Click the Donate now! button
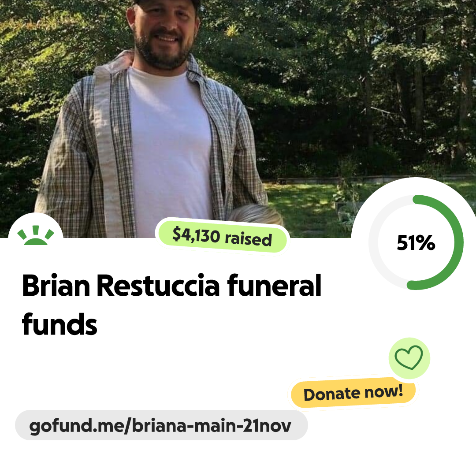The width and height of the screenshot is (476, 476). (353, 393)
